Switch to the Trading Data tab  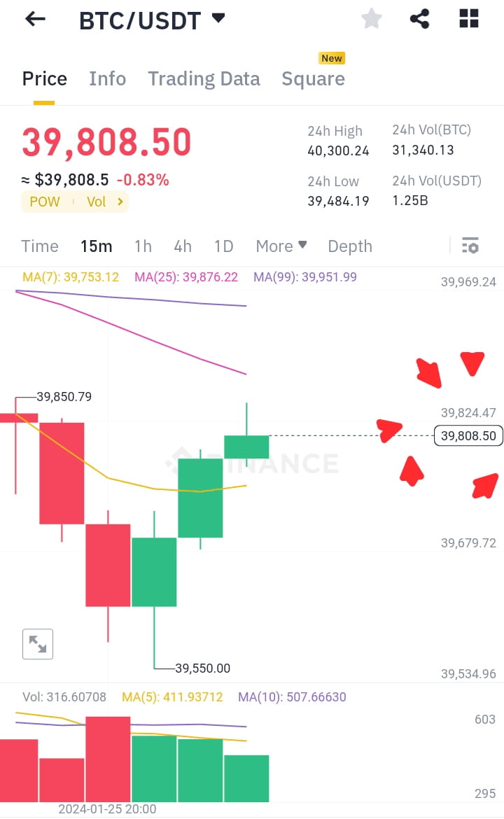pos(204,78)
